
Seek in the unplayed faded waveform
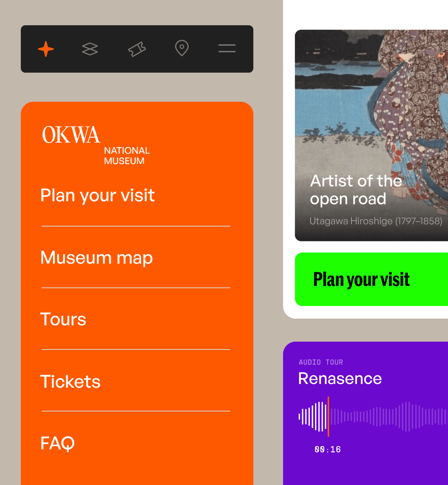click(x=389, y=416)
